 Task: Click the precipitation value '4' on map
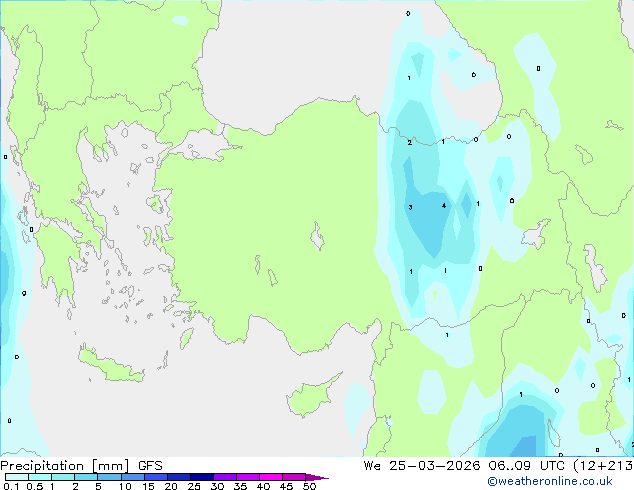(444, 206)
